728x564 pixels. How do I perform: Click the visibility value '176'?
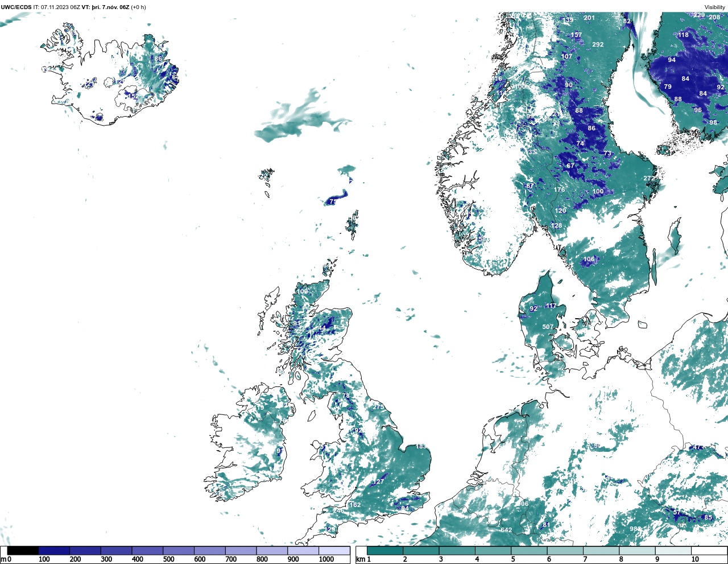[560, 190]
